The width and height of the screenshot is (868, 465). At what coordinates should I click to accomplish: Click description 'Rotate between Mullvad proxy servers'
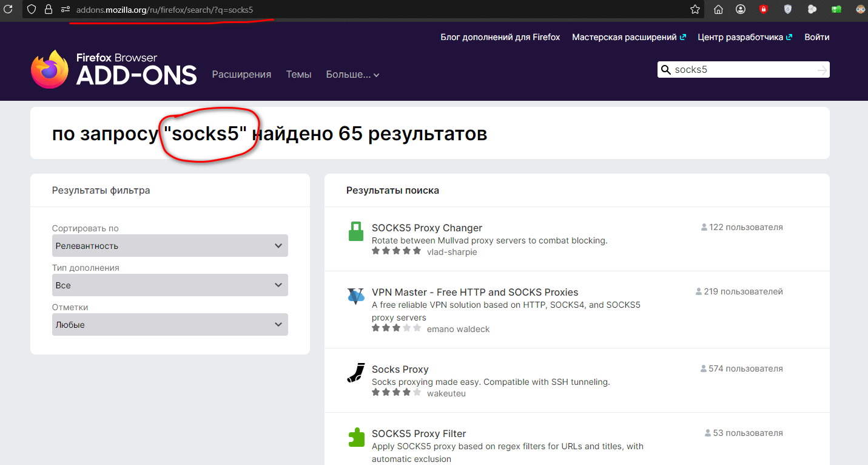click(x=490, y=240)
